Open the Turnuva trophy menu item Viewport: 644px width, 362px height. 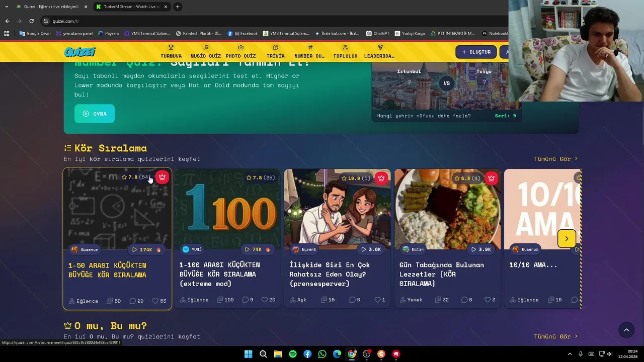[x=171, y=52]
